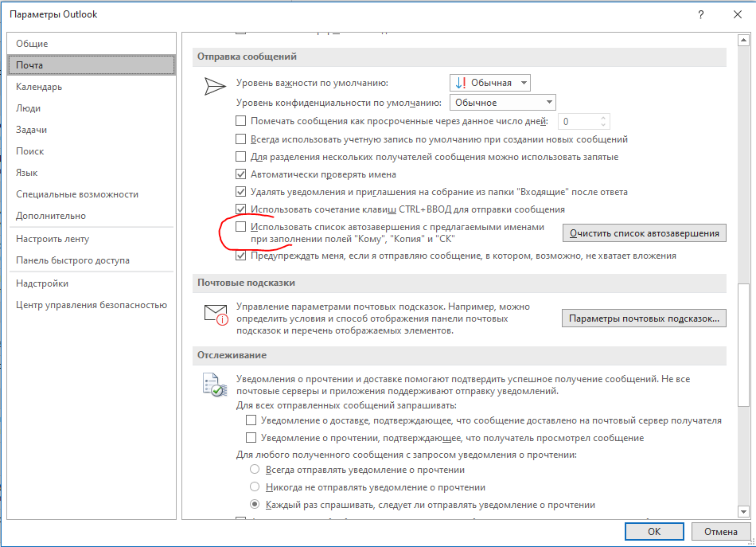This screenshot has height=547, width=756.
Task: Open the Дополнительно settings category
Action: tap(92, 216)
